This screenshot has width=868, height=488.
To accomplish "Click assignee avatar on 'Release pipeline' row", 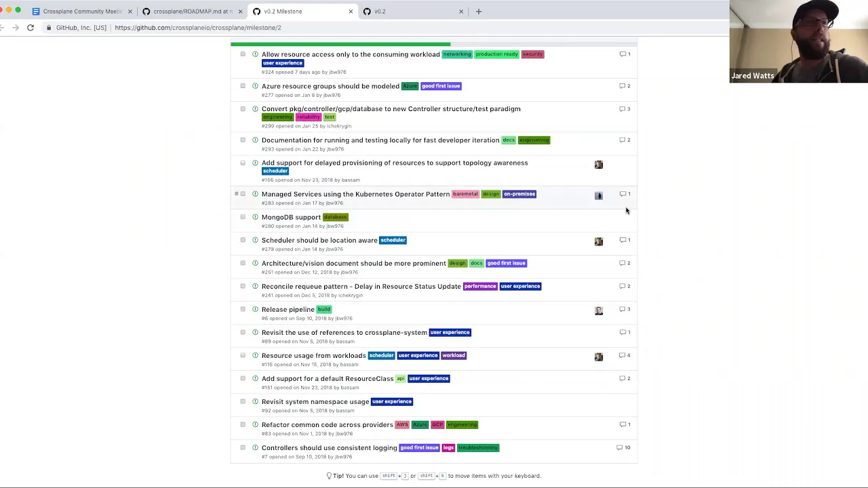I will 599,310.
